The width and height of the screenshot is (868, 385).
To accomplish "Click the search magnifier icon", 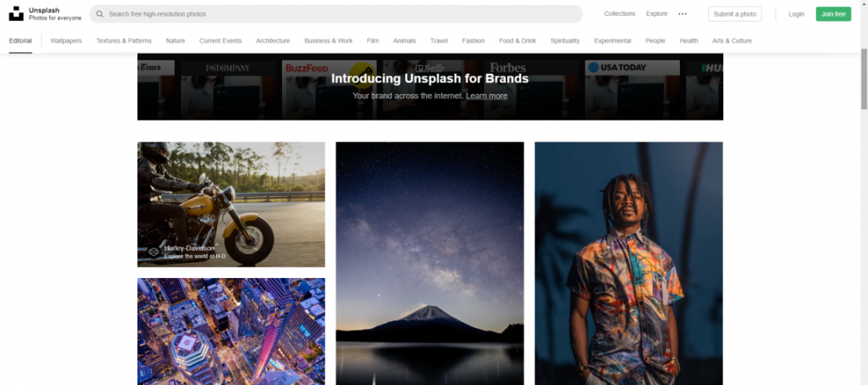I will pyautogui.click(x=100, y=14).
